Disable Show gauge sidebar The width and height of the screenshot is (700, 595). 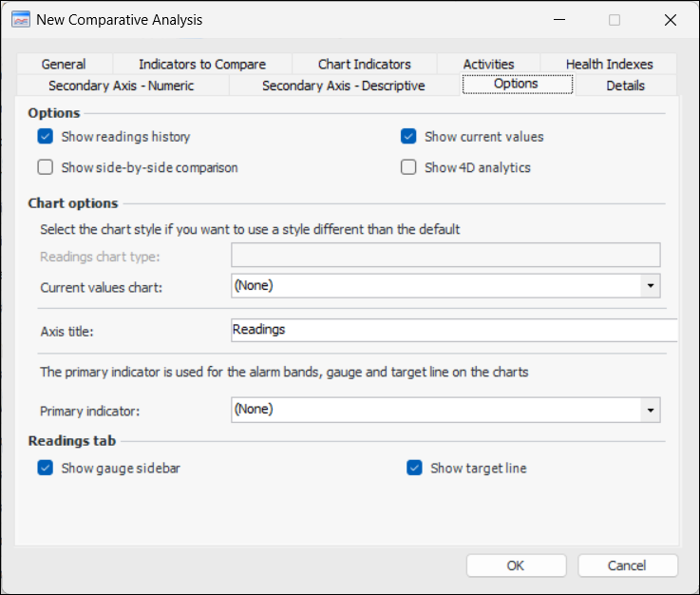point(46,468)
